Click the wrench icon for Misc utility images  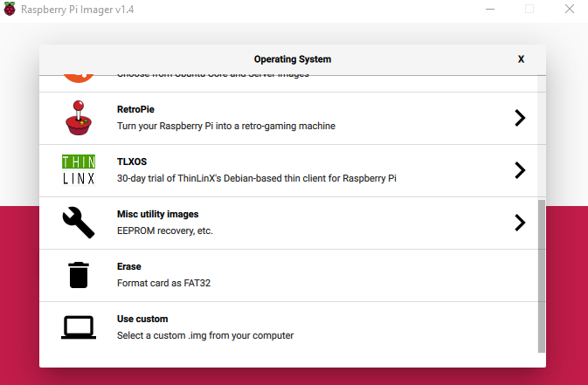[79, 223]
